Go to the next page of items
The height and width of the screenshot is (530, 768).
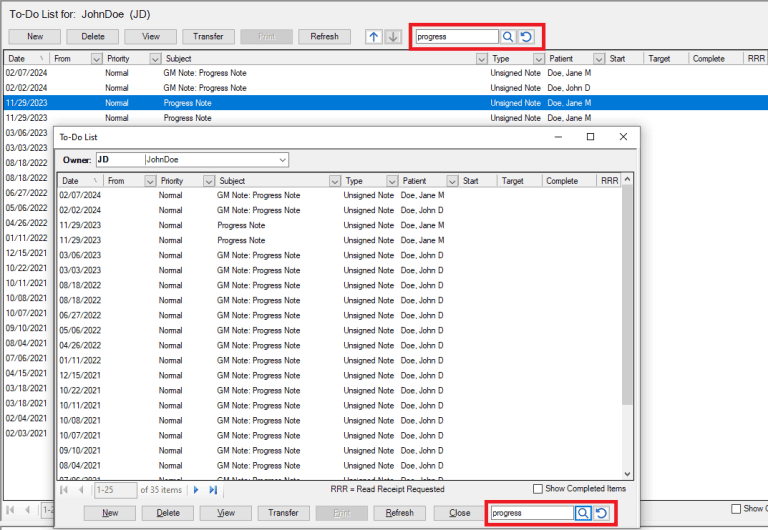tap(196, 490)
